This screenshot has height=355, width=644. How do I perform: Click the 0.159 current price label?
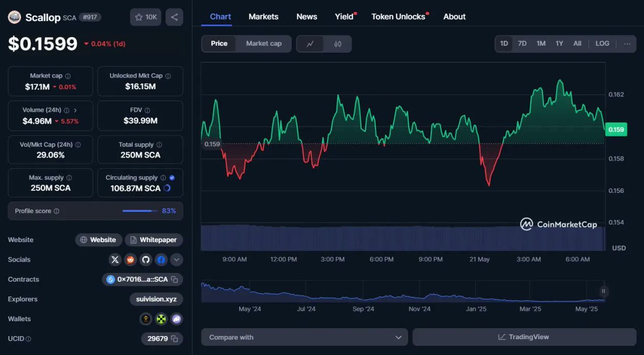tap(616, 129)
